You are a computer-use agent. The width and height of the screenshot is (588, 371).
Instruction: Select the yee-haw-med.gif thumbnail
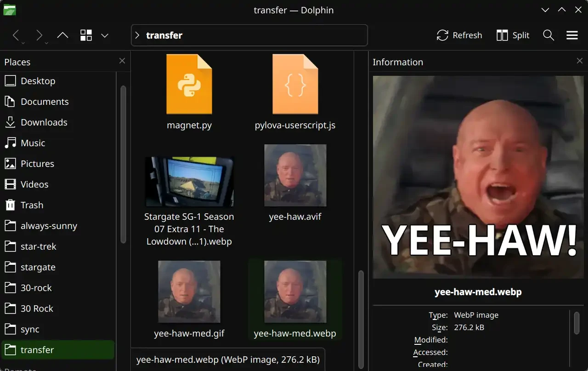coord(189,291)
